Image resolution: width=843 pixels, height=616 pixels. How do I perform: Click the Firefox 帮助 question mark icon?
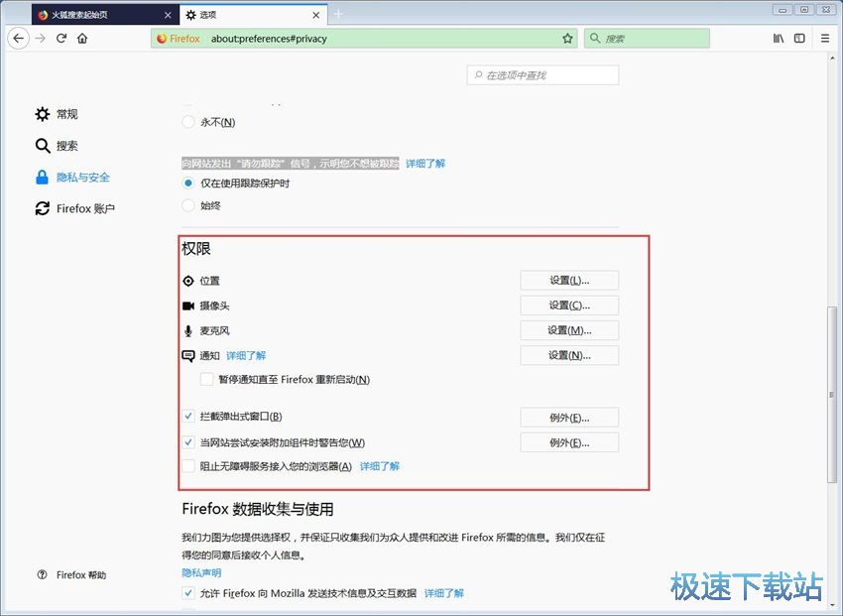[x=42, y=574]
